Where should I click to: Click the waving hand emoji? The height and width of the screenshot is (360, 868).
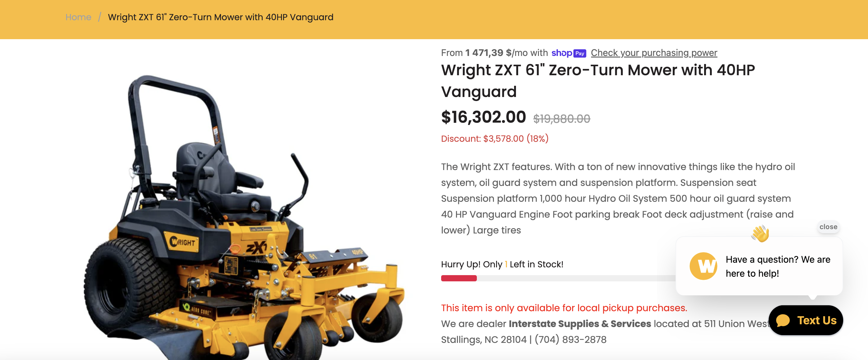coord(760,233)
